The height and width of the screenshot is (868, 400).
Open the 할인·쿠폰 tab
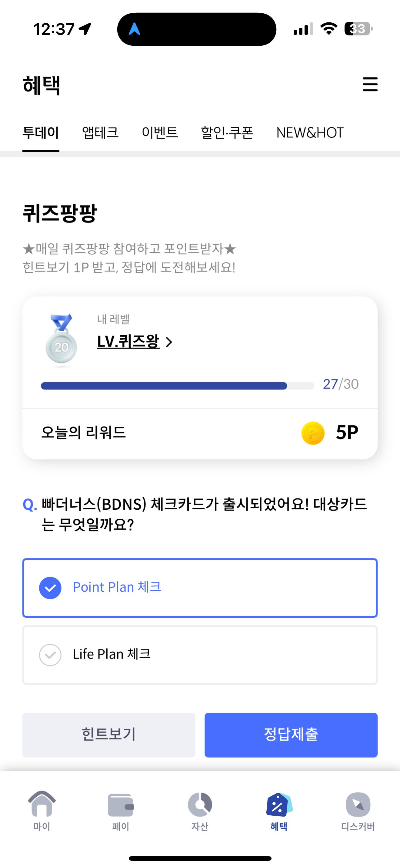pos(227,133)
